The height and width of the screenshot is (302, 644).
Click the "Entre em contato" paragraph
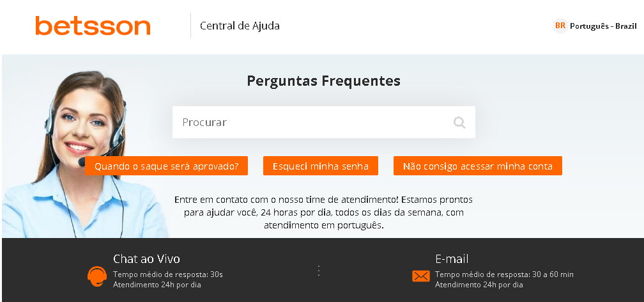323,212
